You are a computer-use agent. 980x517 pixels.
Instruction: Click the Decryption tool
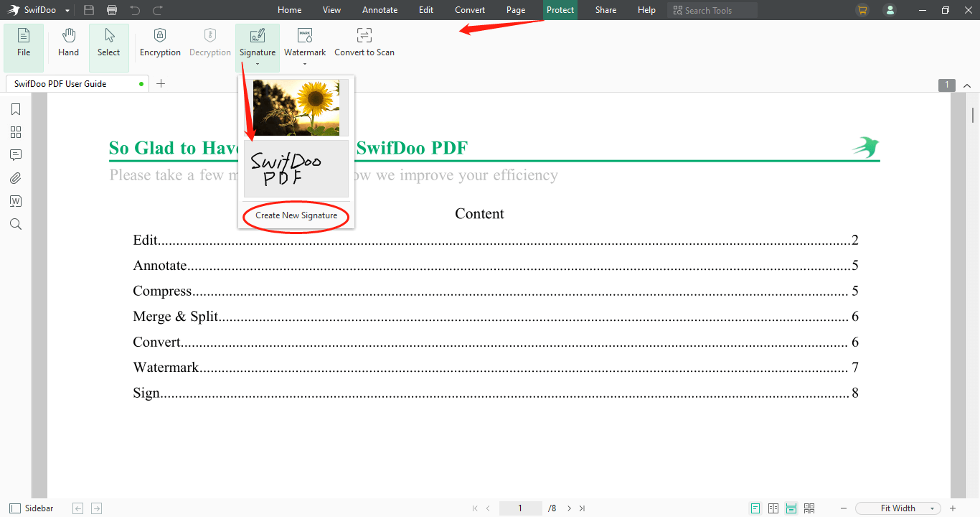[210, 43]
